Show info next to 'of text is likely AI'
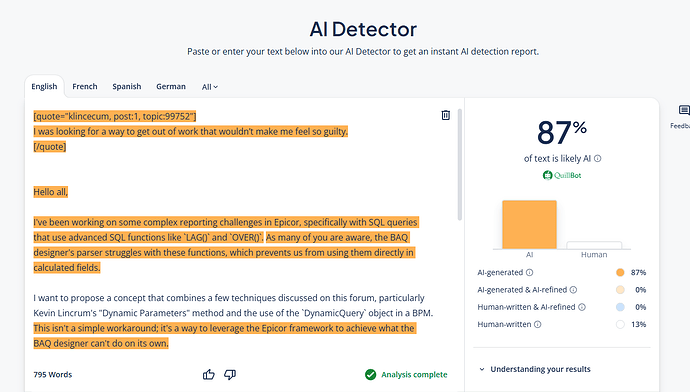Image resolution: width=690 pixels, height=392 pixels. tap(598, 158)
